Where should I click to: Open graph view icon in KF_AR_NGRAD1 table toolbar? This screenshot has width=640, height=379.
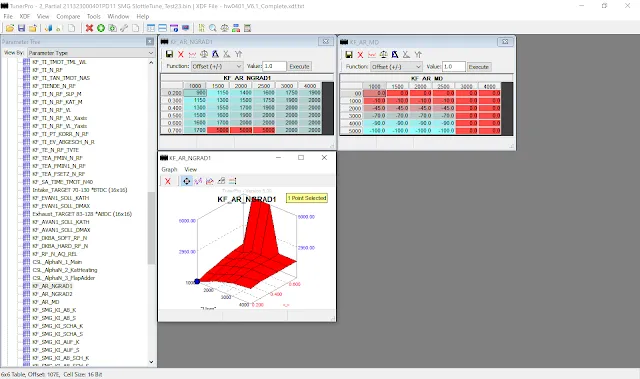[192, 54]
